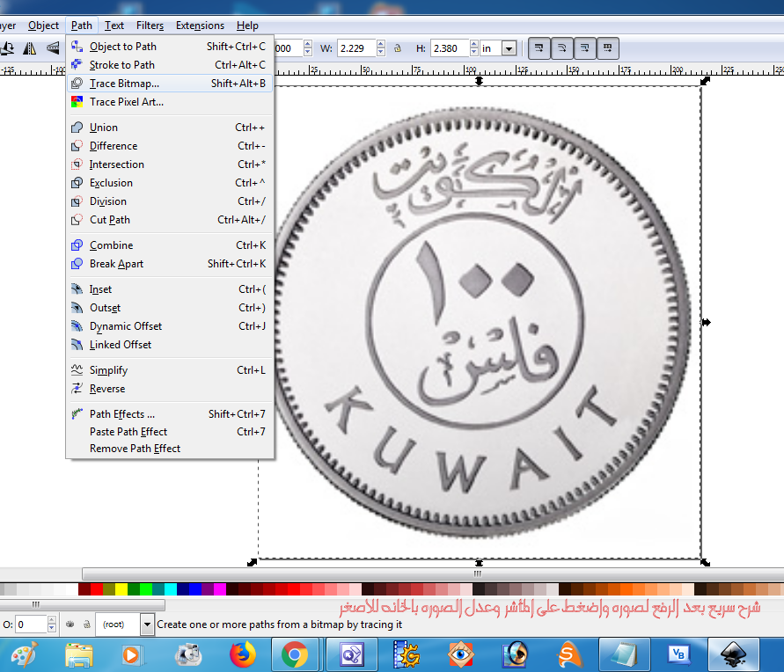Click the colorful Trace Pixel Art icon
784x672 pixels.
(x=77, y=102)
